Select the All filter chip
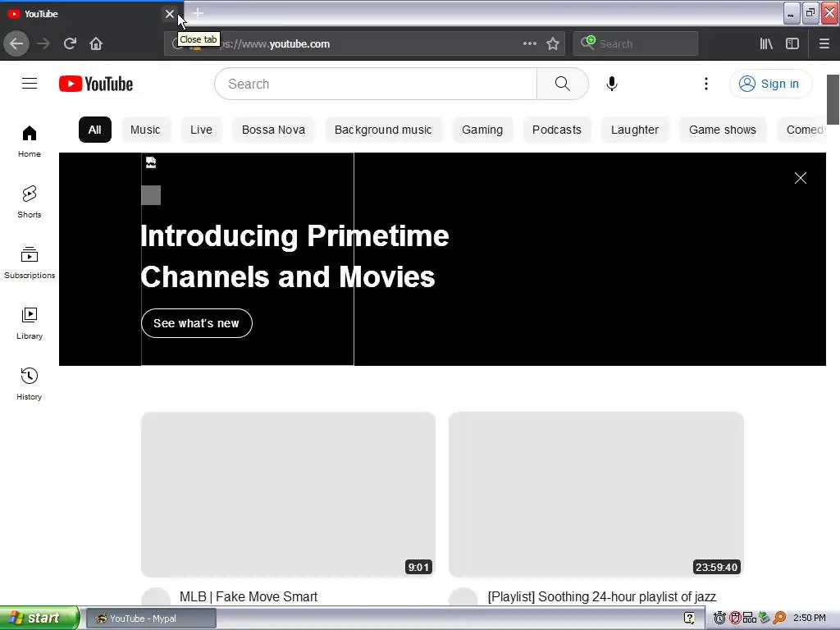 (95, 130)
